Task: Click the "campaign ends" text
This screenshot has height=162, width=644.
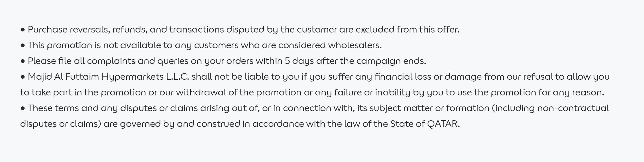Action: click(x=391, y=61)
